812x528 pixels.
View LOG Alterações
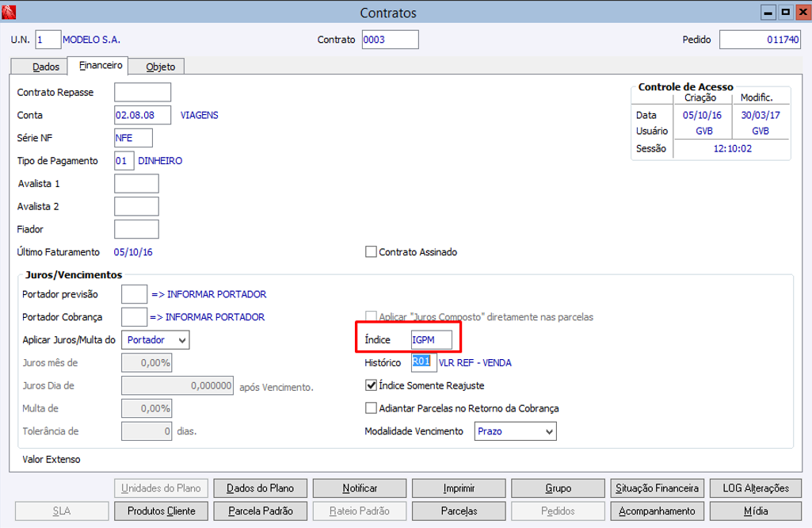tap(756, 488)
